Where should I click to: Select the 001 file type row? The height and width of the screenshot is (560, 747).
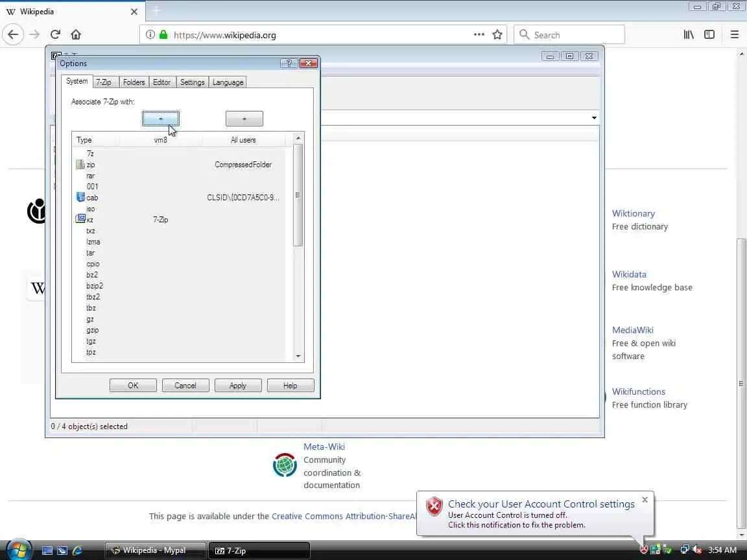point(180,187)
